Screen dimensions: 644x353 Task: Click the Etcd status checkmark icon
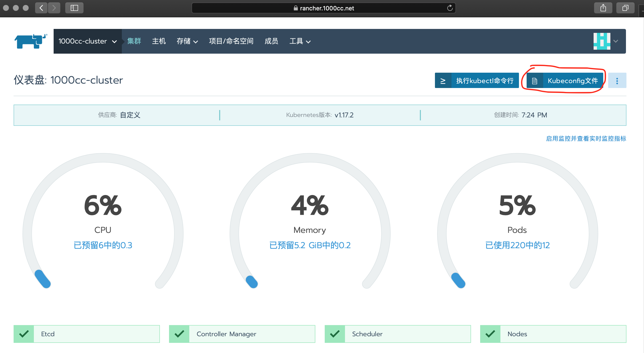point(24,334)
